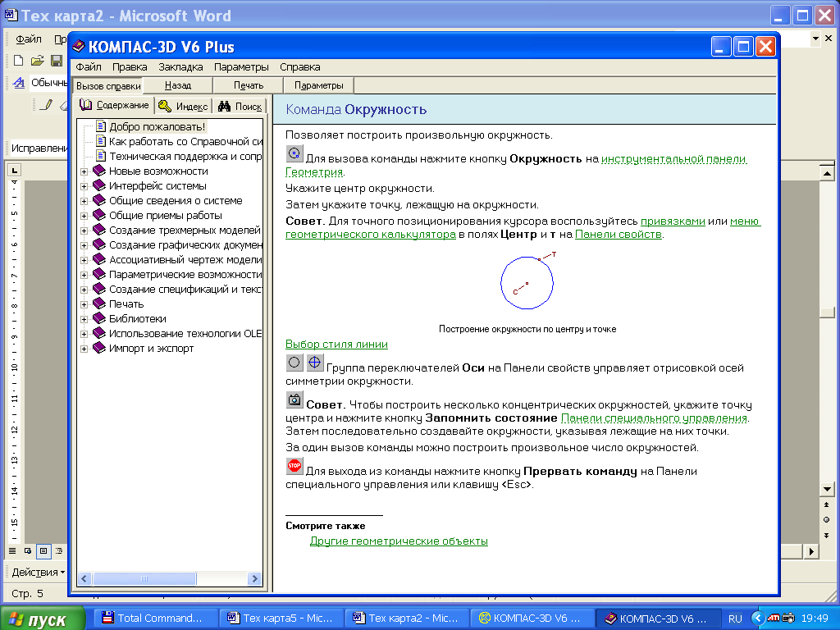Click the ruler tab-stop selector in Word

click(x=15, y=171)
